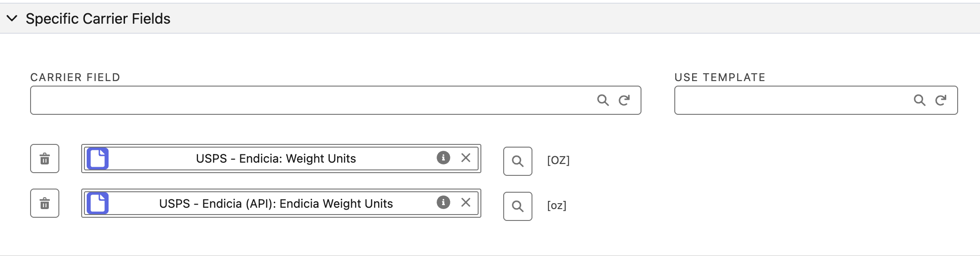The width and height of the screenshot is (980, 256).
Task: Click USPS - Endicia (API): Endicia Weight Units text
Action: point(276,204)
